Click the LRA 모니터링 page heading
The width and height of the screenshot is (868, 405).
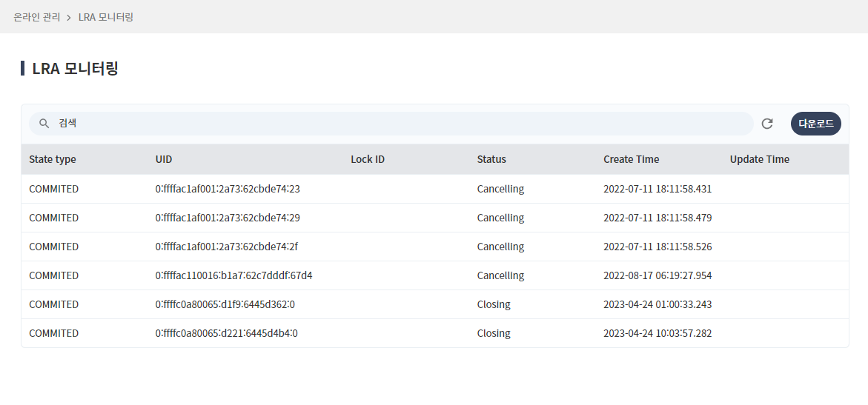pyautogui.click(x=75, y=69)
